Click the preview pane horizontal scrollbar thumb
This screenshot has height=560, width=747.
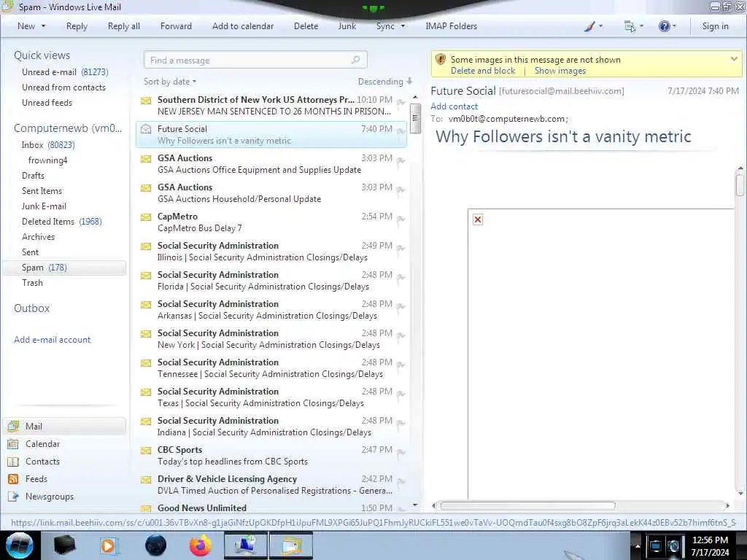point(527,506)
